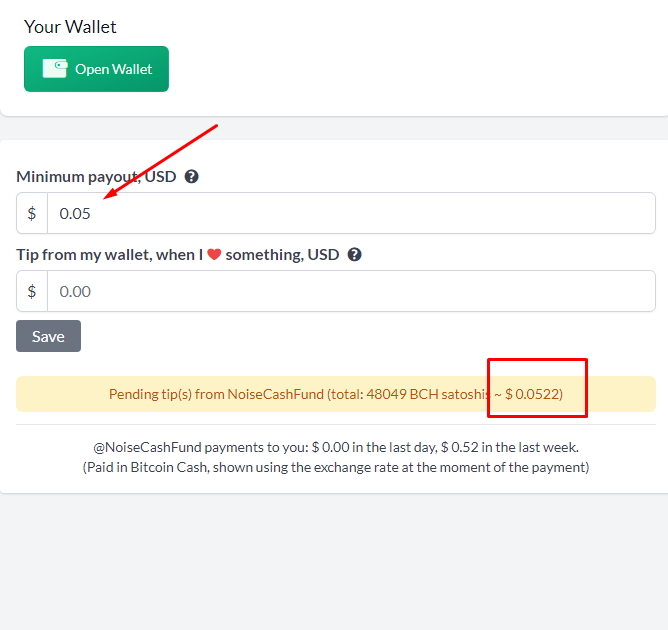Click the @NoiseCashFund payments text
The width and height of the screenshot is (668, 630).
tap(336, 447)
